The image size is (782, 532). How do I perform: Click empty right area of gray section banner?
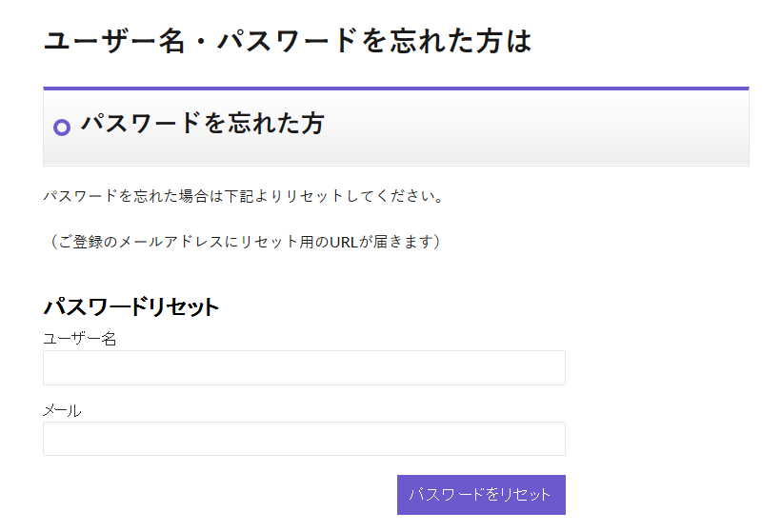(571, 128)
